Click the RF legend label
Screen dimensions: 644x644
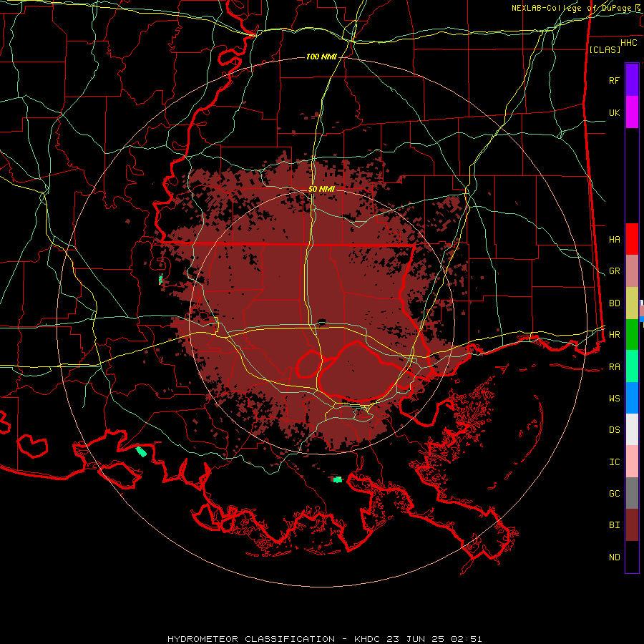[x=614, y=80]
